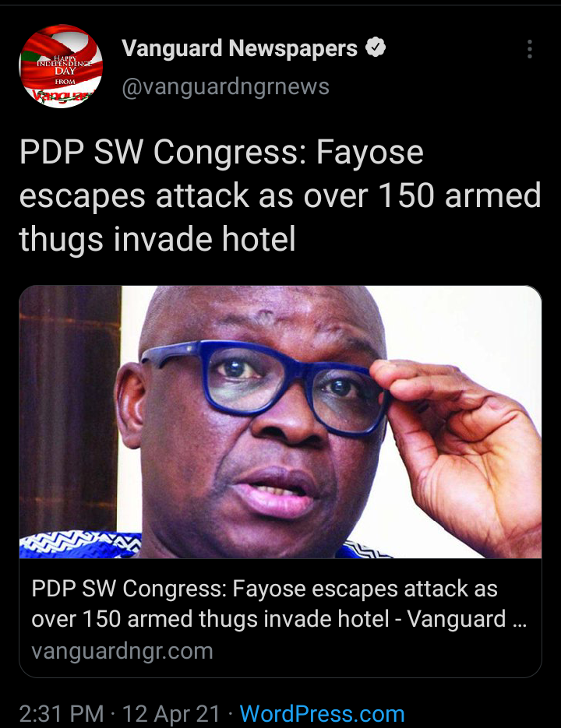The image size is (561, 728).
Task: Click the Vanguard logo text in avatar
Action: [65, 96]
